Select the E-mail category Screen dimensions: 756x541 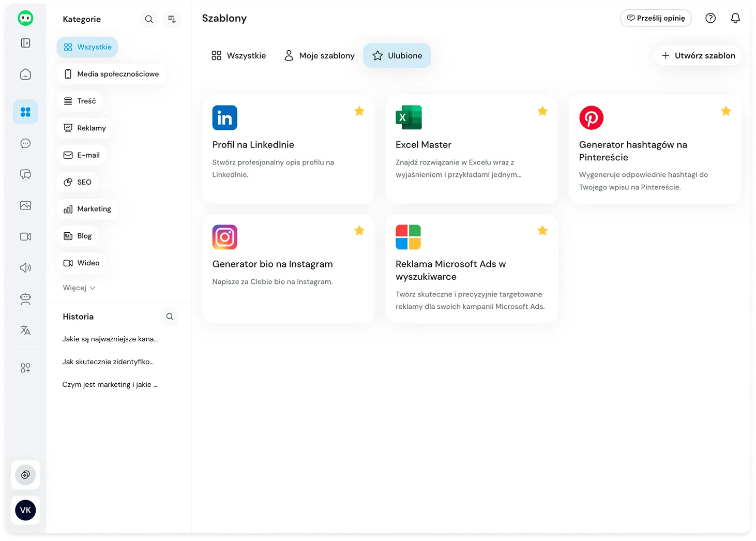click(82, 155)
